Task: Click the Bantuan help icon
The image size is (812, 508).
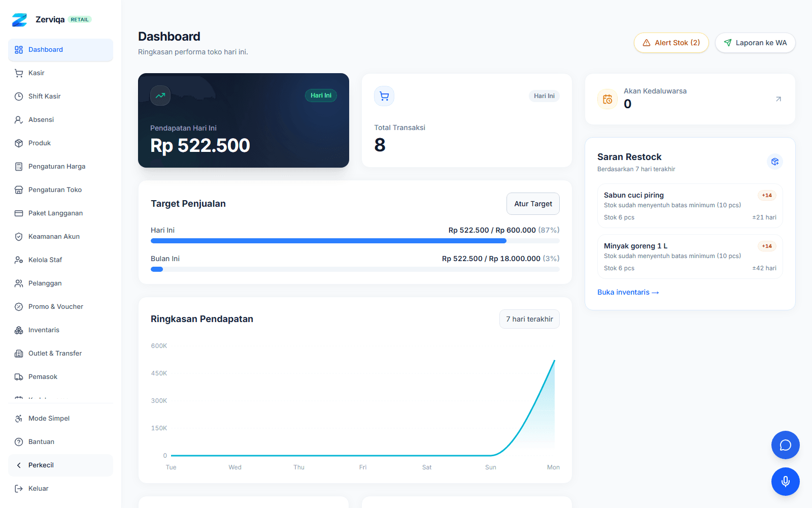Action: (x=19, y=442)
